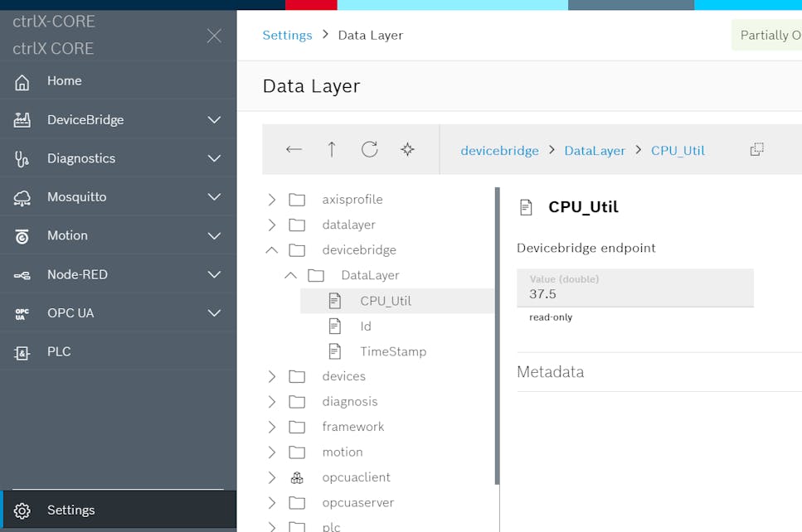Click the Settings gear in the sidebar

tap(22, 510)
